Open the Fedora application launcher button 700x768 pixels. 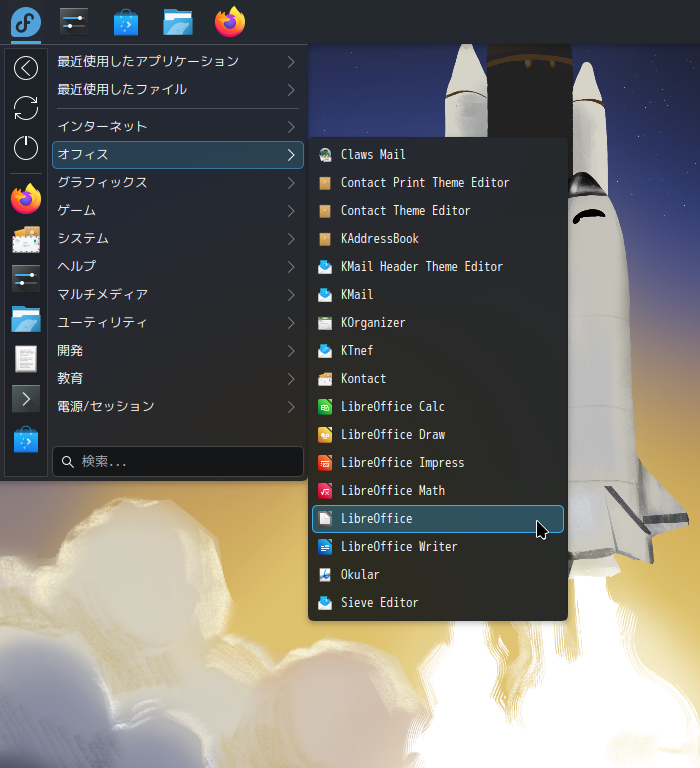point(25,22)
